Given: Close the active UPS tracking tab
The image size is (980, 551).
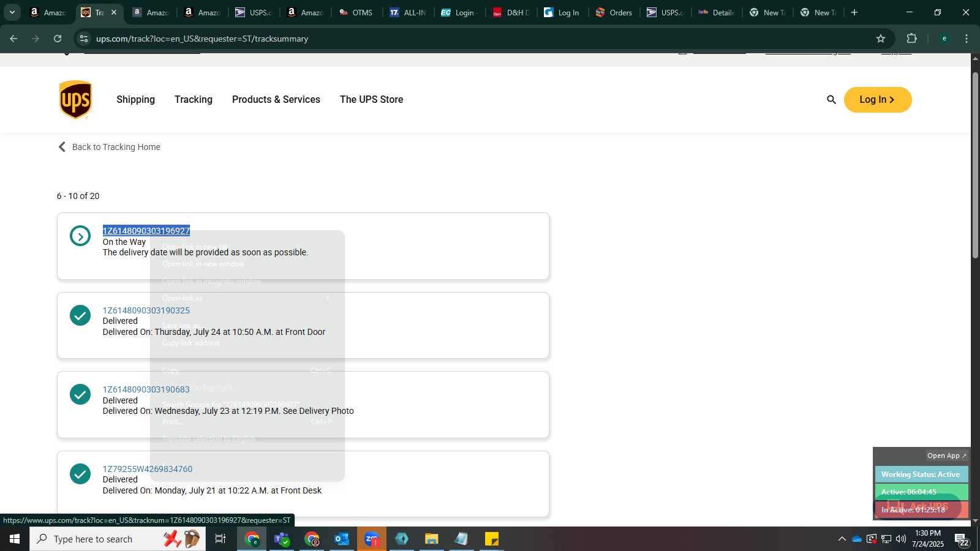Looking at the screenshot, I should (114, 12).
